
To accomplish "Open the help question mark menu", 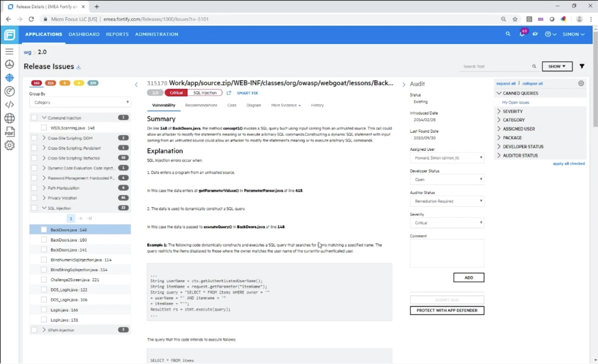I will [550, 34].
